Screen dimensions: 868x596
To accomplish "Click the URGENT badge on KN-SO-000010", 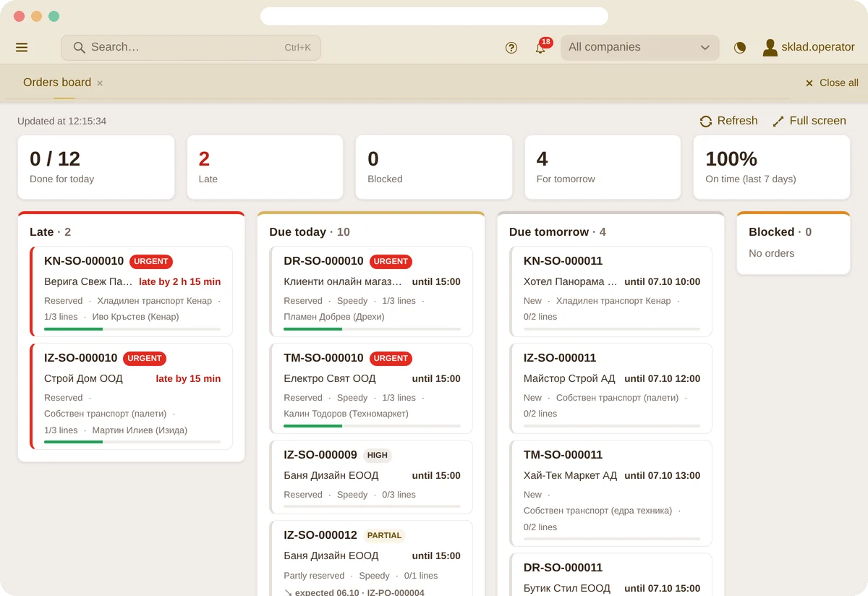I will [151, 261].
